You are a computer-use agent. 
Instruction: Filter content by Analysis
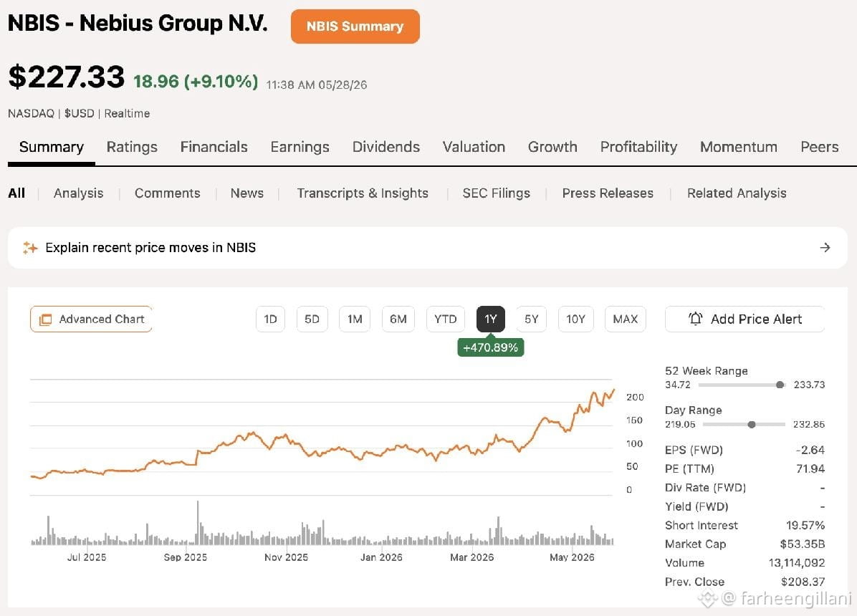[x=78, y=193]
